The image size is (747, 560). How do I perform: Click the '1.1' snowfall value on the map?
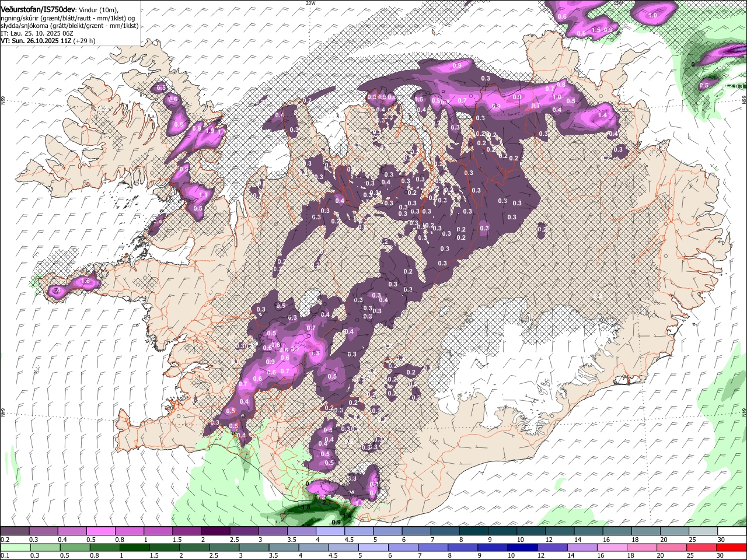203,195
